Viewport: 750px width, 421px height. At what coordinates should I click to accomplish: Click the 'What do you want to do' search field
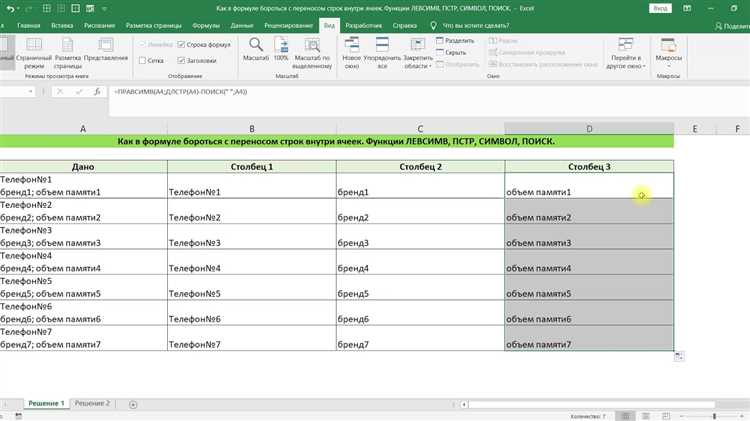[x=475, y=25]
